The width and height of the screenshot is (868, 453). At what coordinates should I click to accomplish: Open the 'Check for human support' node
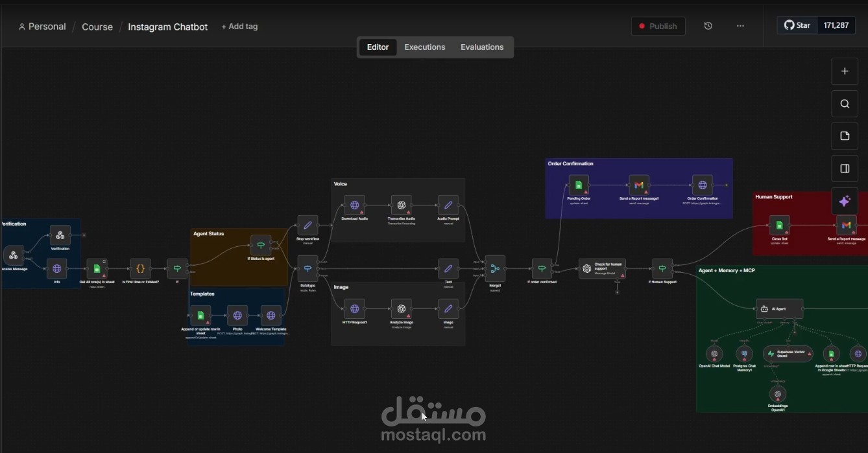click(602, 268)
